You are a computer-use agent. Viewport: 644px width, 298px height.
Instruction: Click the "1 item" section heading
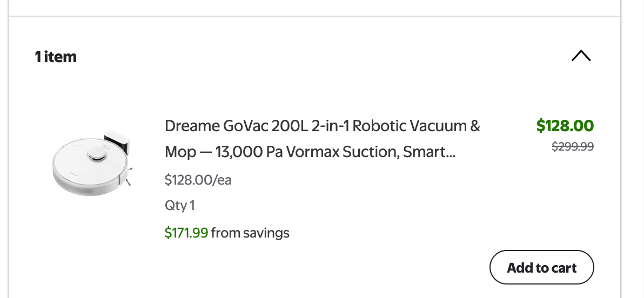pos(56,57)
